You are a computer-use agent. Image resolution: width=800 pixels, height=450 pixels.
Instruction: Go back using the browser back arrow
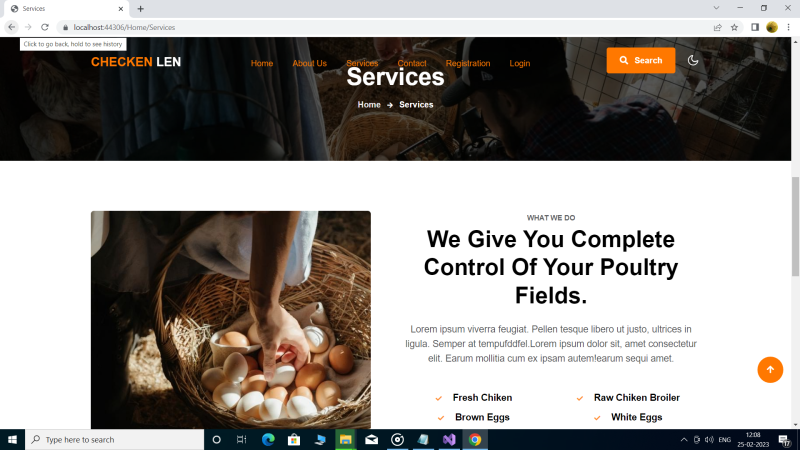[12, 27]
